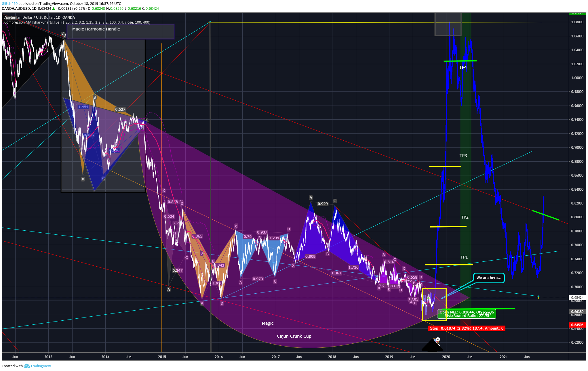Click the 0.66380 price axis tag
Viewport: 588px width, 371px height.
577,312
